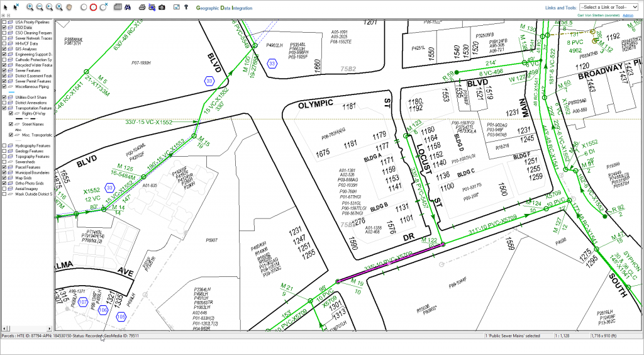Viewport: 644px width, 355px height.
Task: Choose the red circle select tool
Action: 93,7
